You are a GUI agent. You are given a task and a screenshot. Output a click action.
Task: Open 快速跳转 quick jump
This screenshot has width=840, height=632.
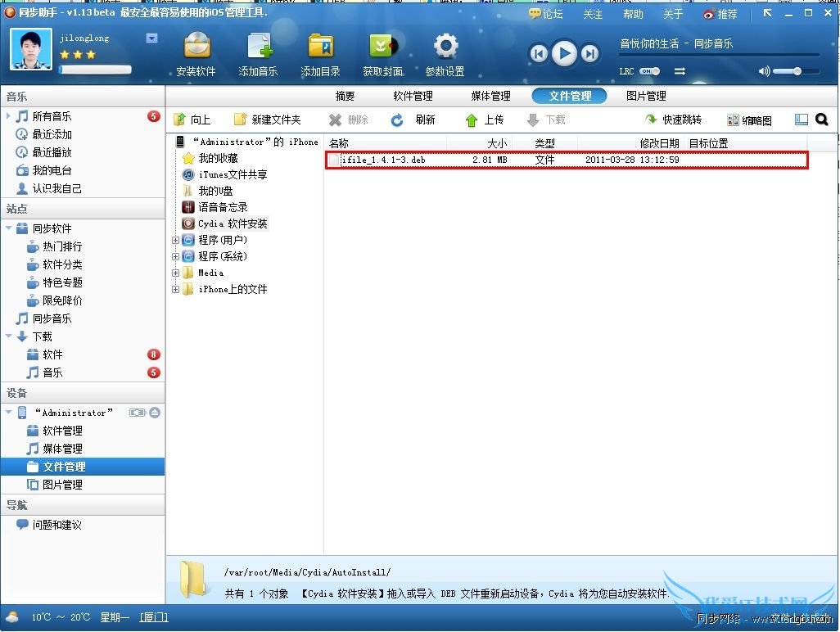[674, 120]
